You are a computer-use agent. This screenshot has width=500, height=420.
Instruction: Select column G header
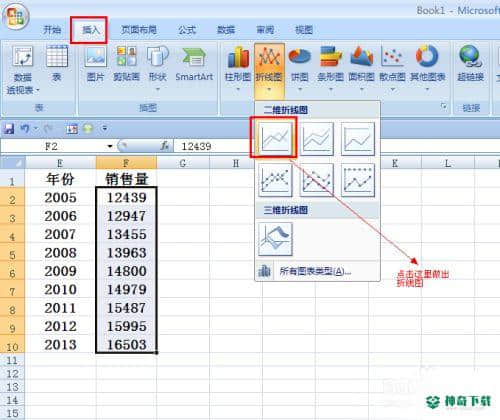pos(183,163)
